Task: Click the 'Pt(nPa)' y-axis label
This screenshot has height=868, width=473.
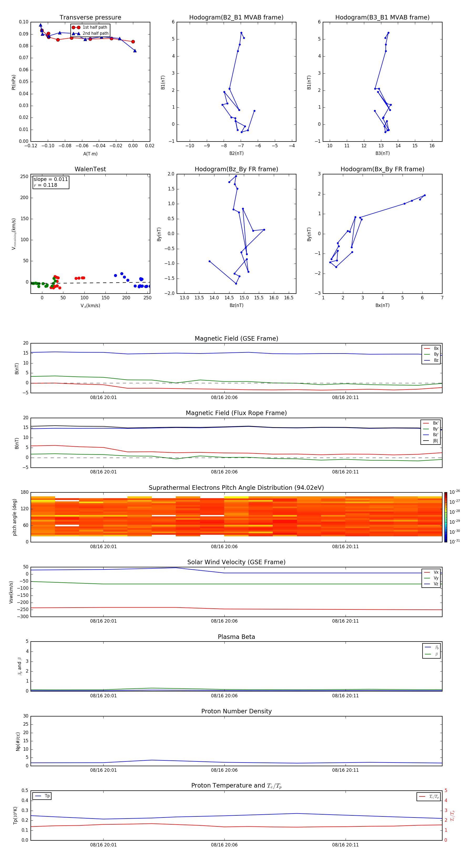Action: point(13,82)
